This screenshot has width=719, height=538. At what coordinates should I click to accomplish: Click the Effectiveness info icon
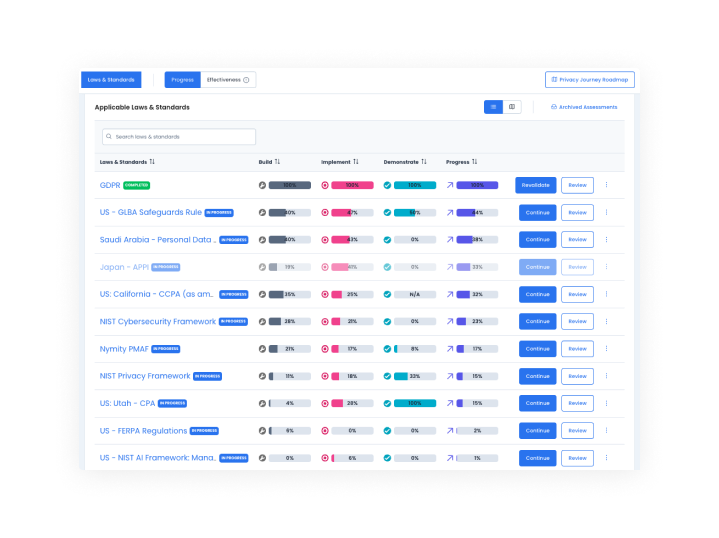[x=246, y=80]
